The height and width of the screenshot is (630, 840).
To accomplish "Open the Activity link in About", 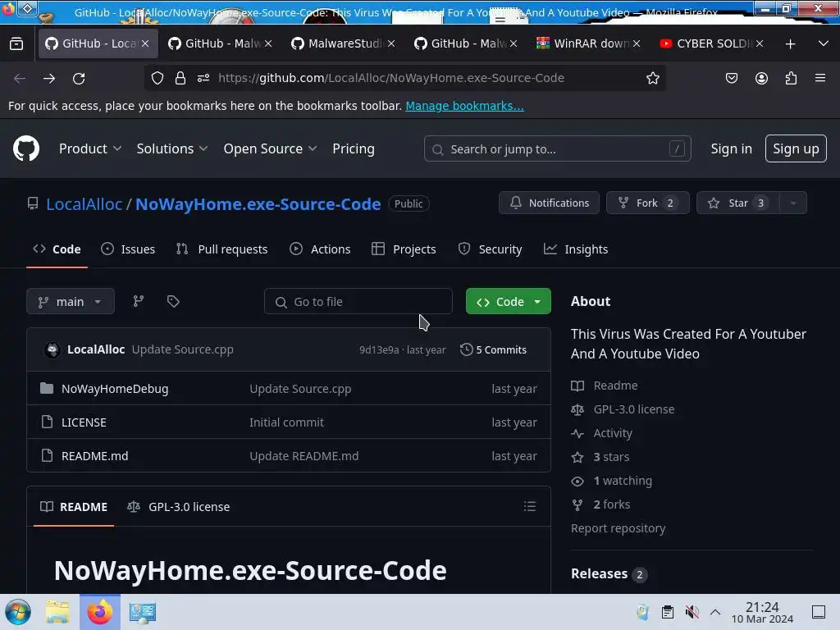I will (x=612, y=433).
